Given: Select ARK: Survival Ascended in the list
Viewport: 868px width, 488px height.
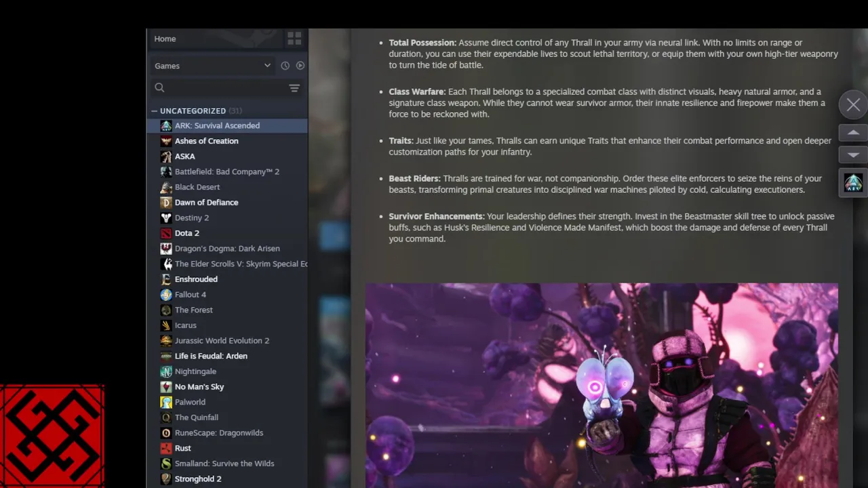Looking at the screenshot, I should (x=227, y=125).
